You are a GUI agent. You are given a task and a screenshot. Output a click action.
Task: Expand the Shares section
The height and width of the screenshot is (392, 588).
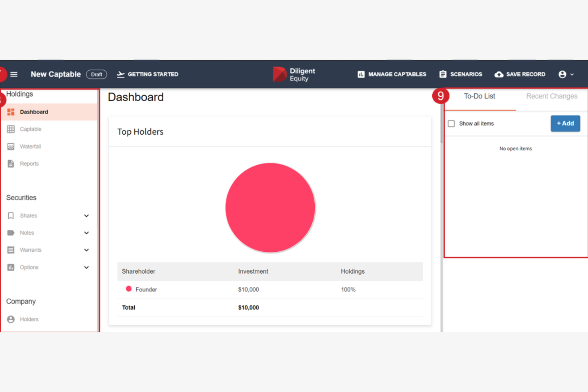[86, 215]
